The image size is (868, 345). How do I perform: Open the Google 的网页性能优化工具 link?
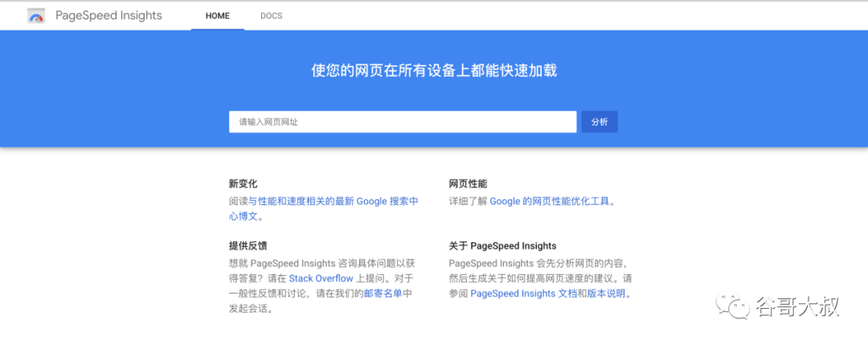(x=550, y=202)
